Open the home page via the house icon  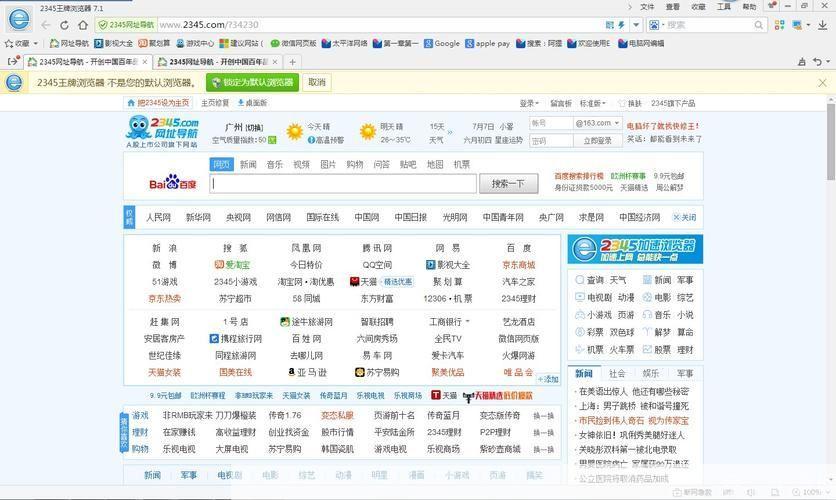point(83,25)
